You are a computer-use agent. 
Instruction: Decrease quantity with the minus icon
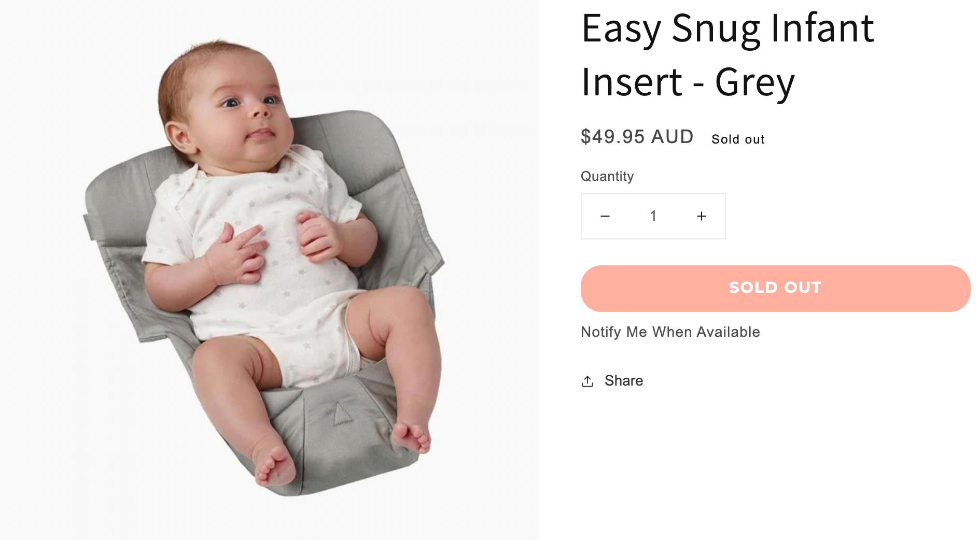point(605,216)
